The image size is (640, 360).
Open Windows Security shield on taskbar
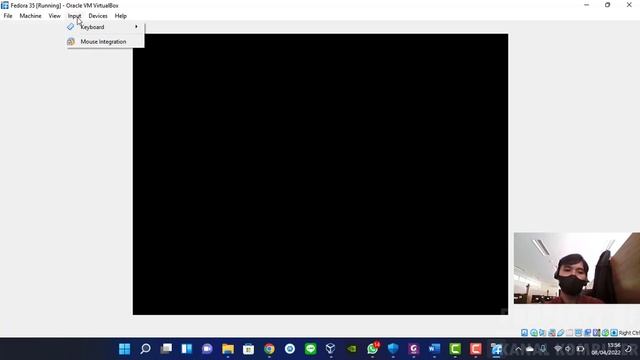pos(393,349)
